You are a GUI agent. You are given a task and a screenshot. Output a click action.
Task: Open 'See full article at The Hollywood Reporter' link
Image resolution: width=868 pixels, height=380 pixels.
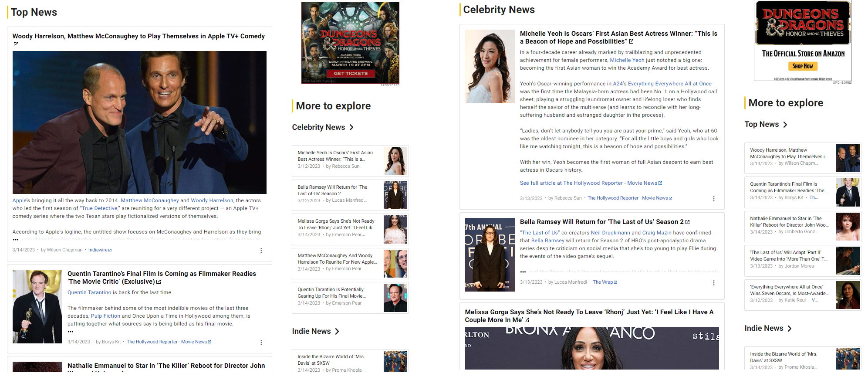coord(591,183)
